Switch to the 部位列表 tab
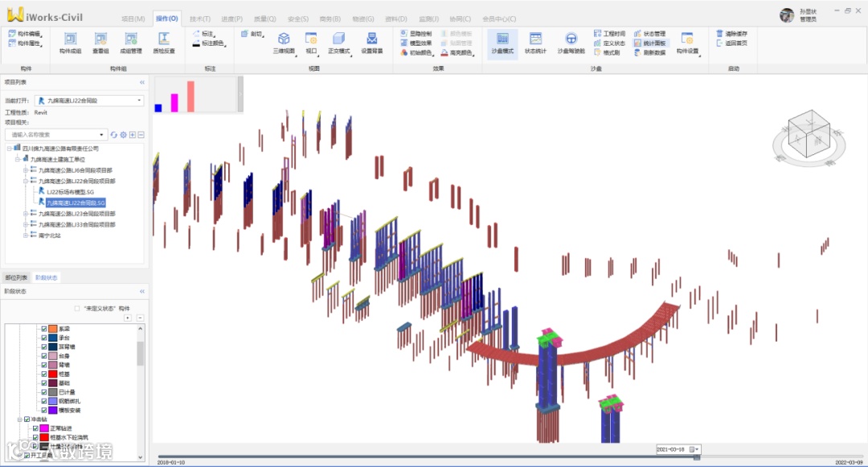Image resolution: width=868 pixels, height=467 pixels. 16,278
